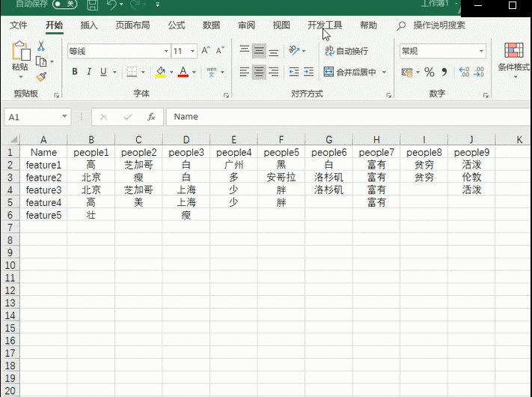Switch to the 插入 Insert tab

click(x=89, y=25)
